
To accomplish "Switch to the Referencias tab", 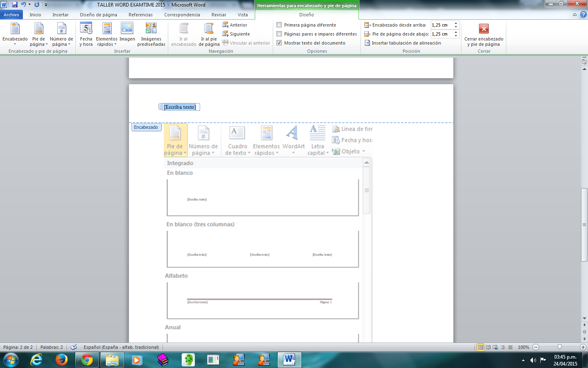I will point(140,15).
